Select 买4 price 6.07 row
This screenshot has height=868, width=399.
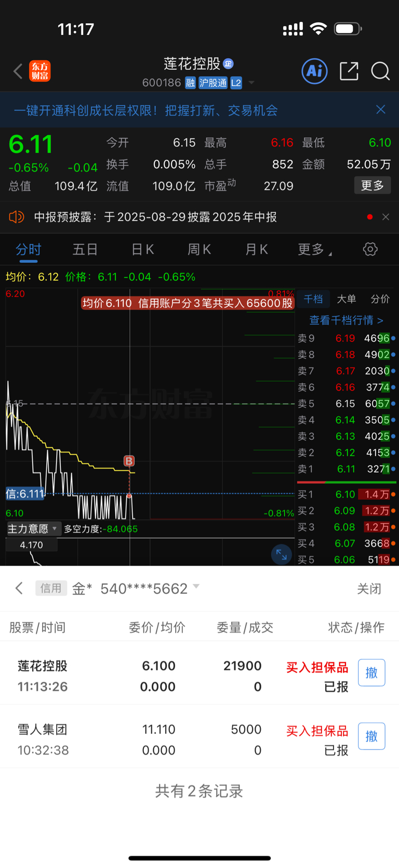tap(347, 543)
